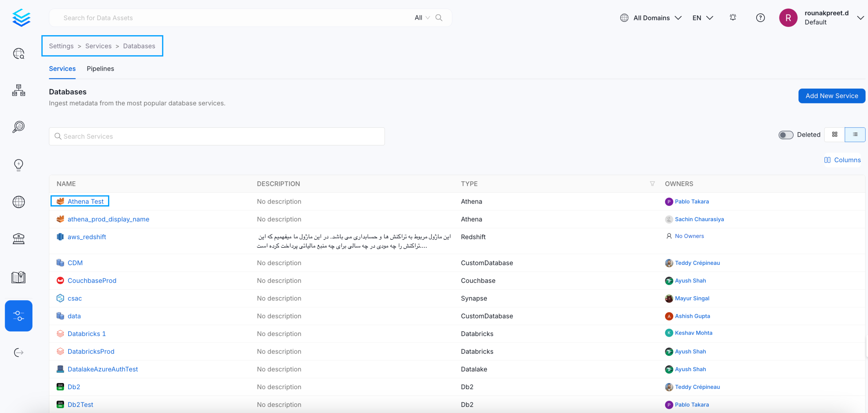
Task: Click the Add New Service button
Action: (831, 96)
